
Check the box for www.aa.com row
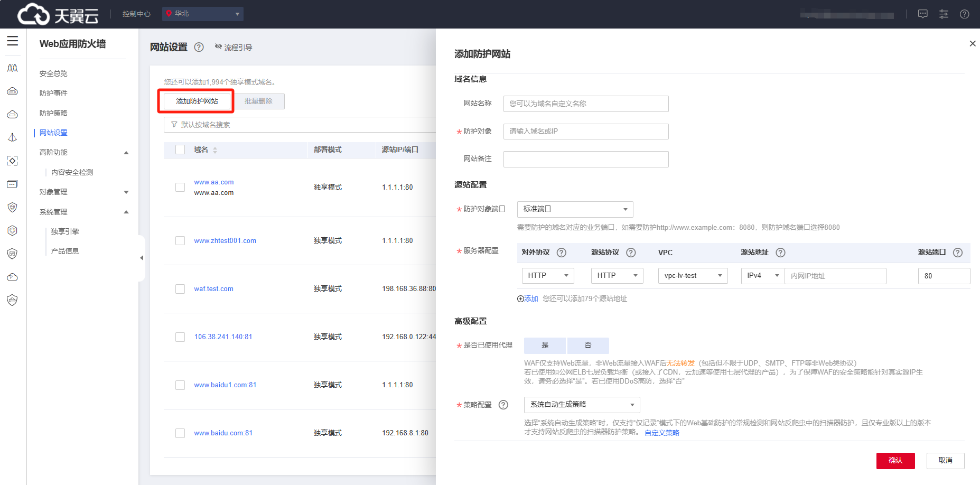click(180, 188)
